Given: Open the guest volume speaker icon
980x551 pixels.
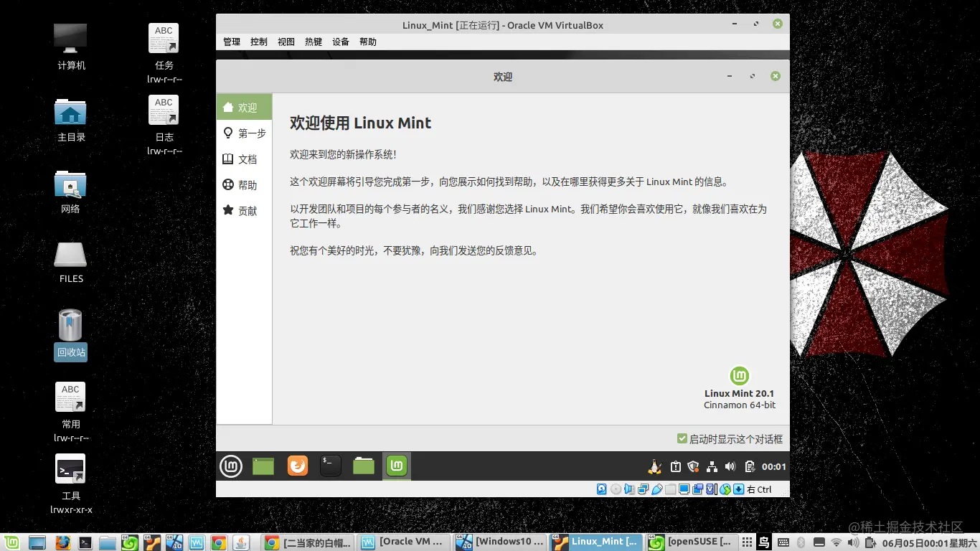Looking at the screenshot, I should (730, 466).
